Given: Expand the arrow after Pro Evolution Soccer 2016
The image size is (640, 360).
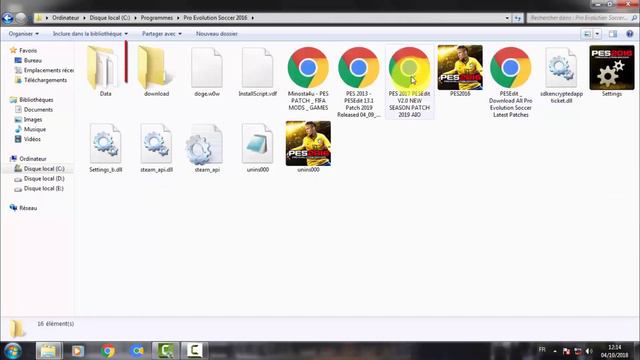Looking at the screenshot, I should pos(253,18).
